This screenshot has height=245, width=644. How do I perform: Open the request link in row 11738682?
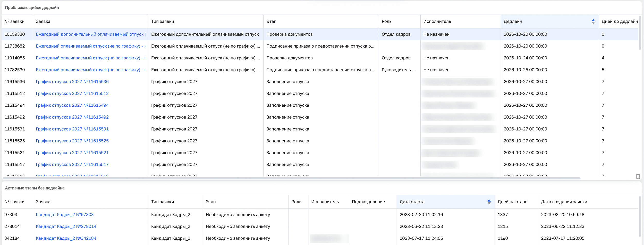(x=91, y=46)
